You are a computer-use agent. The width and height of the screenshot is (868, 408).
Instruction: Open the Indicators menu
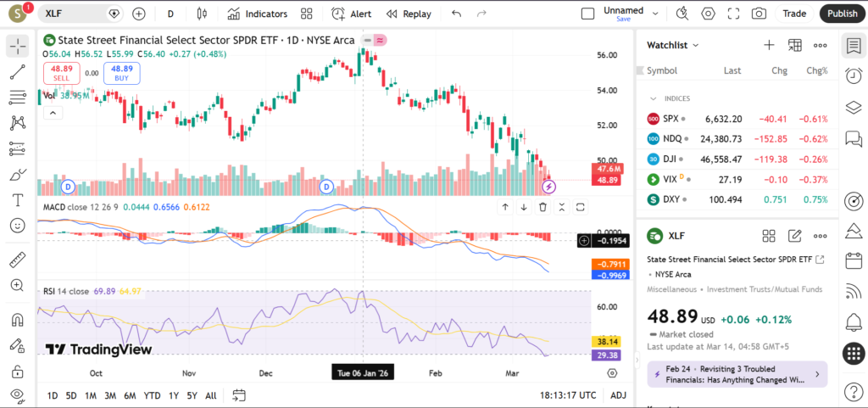coord(257,14)
